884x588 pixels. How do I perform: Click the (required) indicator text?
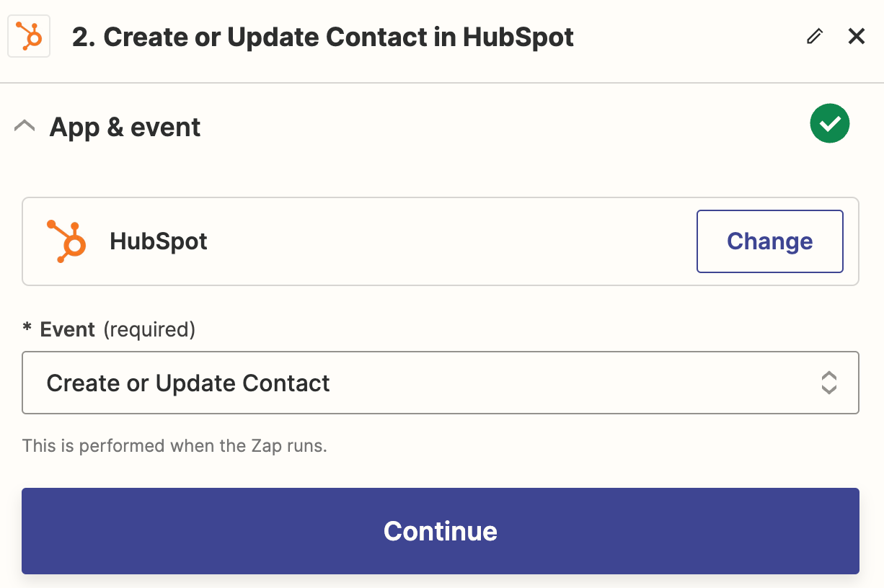149,329
